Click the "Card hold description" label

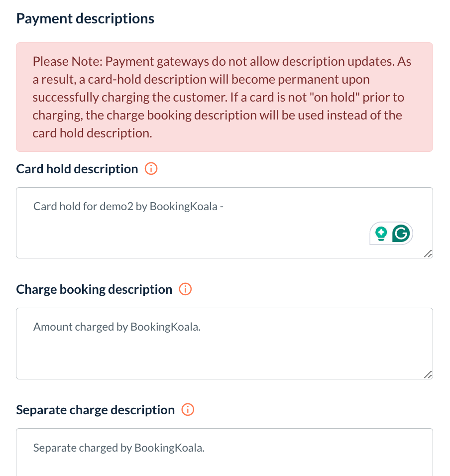point(77,169)
